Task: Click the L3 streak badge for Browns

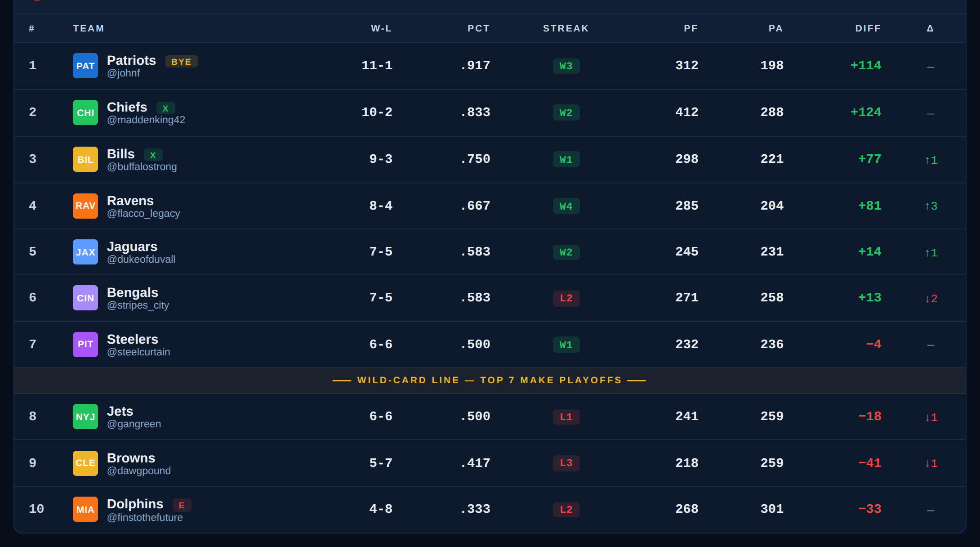Action: [566, 463]
